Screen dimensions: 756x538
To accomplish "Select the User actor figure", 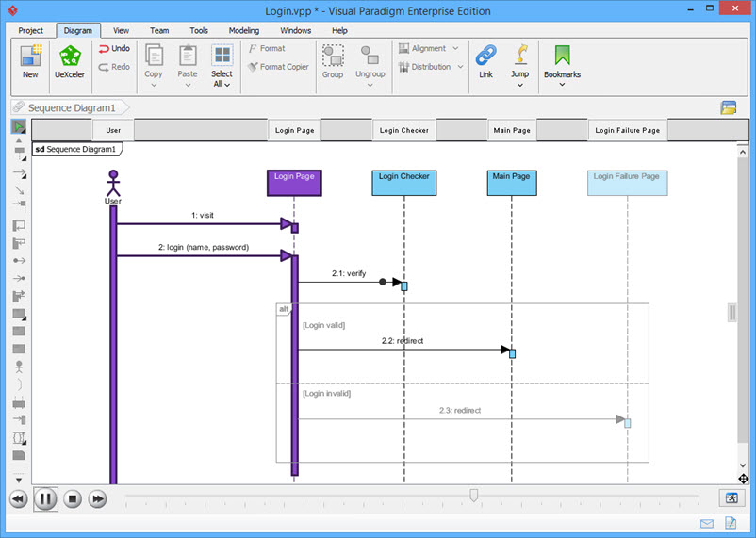I will (113, 184).
